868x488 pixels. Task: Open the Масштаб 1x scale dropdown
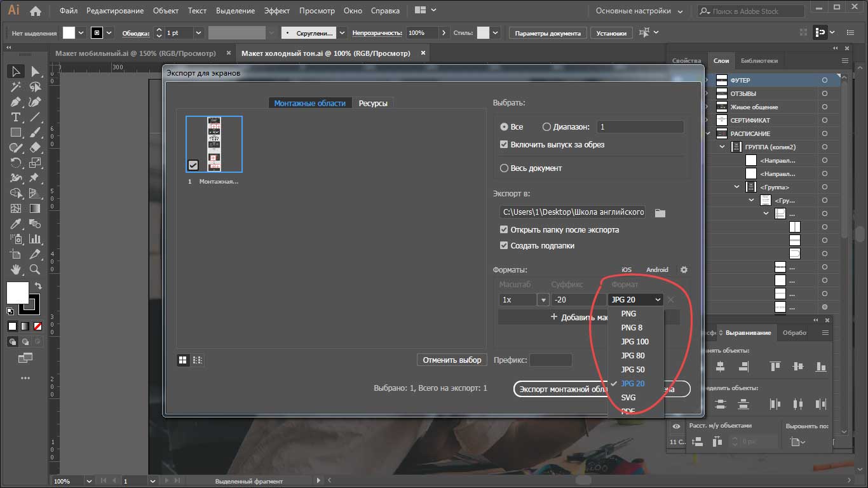543,300
